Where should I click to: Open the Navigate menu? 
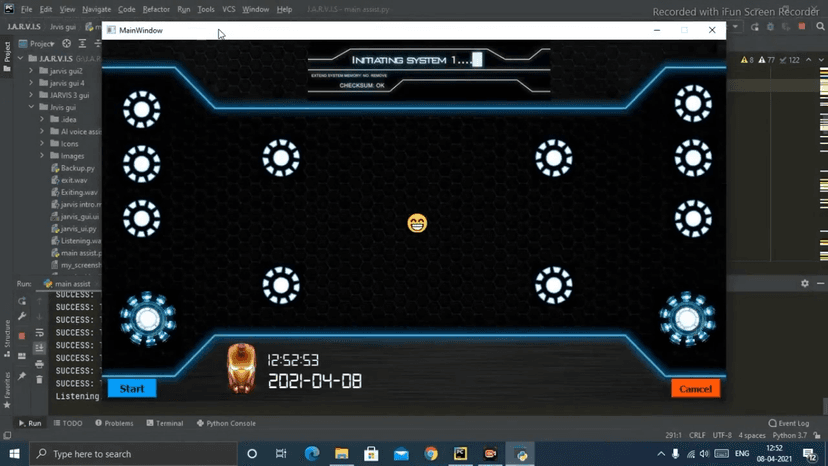pos(97,10)
